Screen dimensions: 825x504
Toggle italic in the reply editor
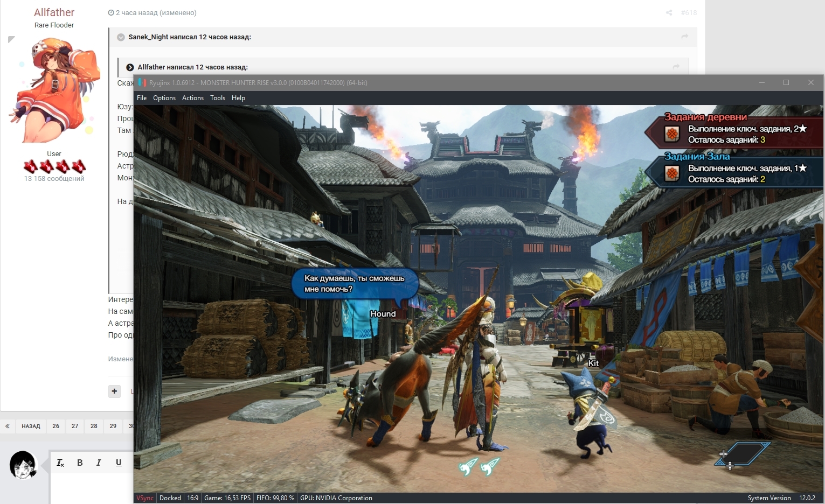tap(99, 463)
